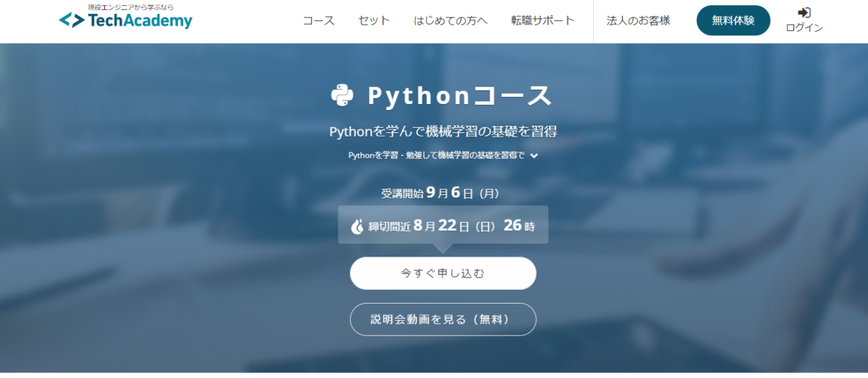Open 法人のお客様 link
Viewport: 868px width, 378px height.
[638, 20]
